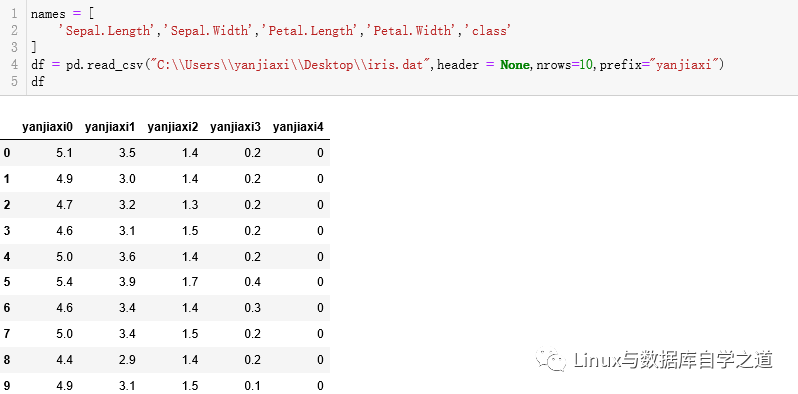
Task: Click the 0.4 value in yanjiaxi3 column
Action: click(x=252, y=282)
